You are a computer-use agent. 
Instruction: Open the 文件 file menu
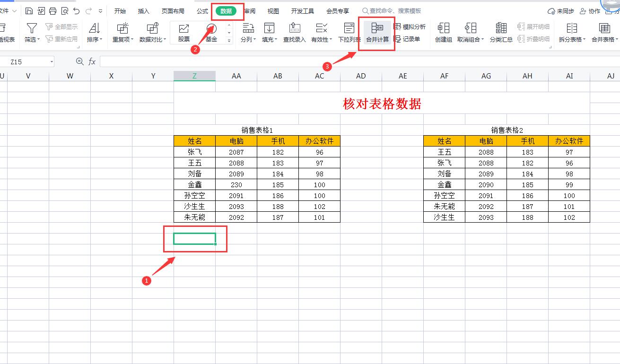[x=8, y=11]
